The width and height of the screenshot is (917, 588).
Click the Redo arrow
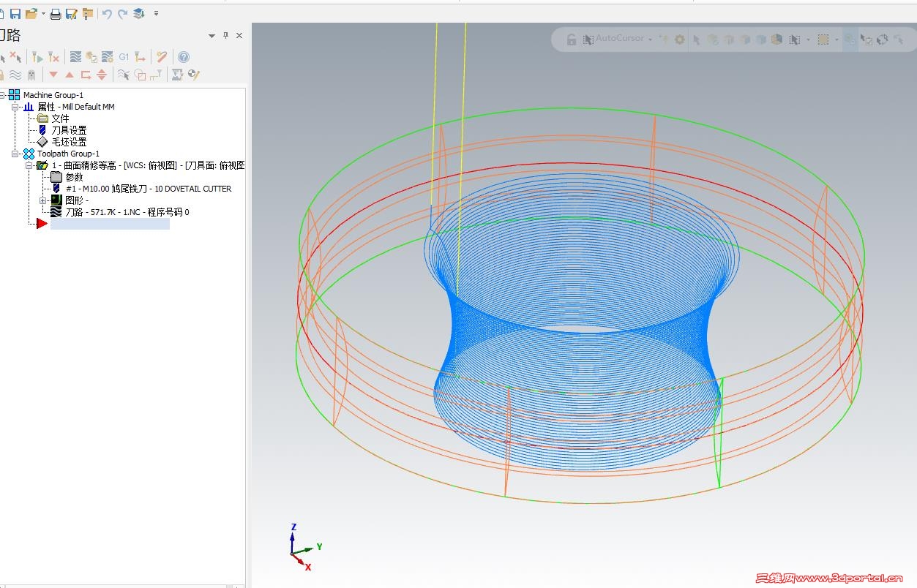pyautogui.click(x=122, y=14)
